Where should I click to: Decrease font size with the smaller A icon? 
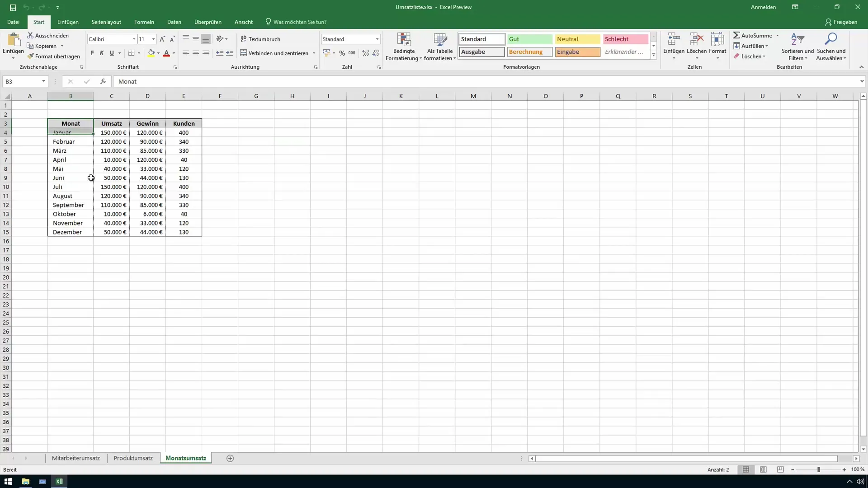click(x=172, y=39)
